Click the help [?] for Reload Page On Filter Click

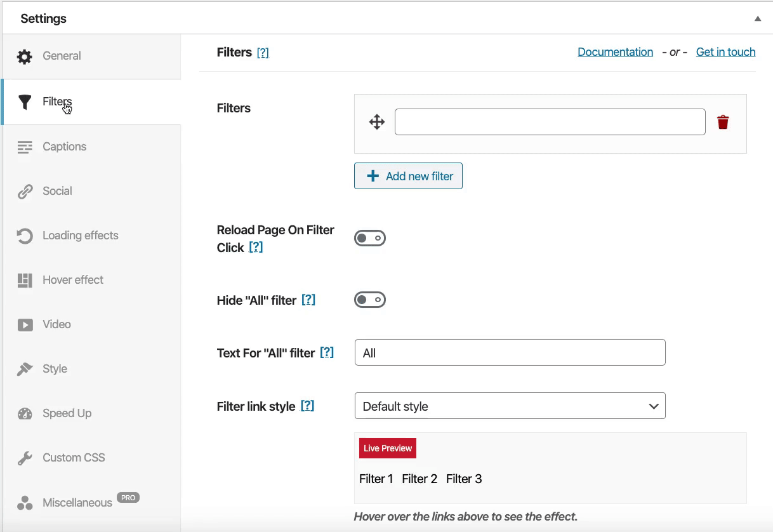pos(256,248)
